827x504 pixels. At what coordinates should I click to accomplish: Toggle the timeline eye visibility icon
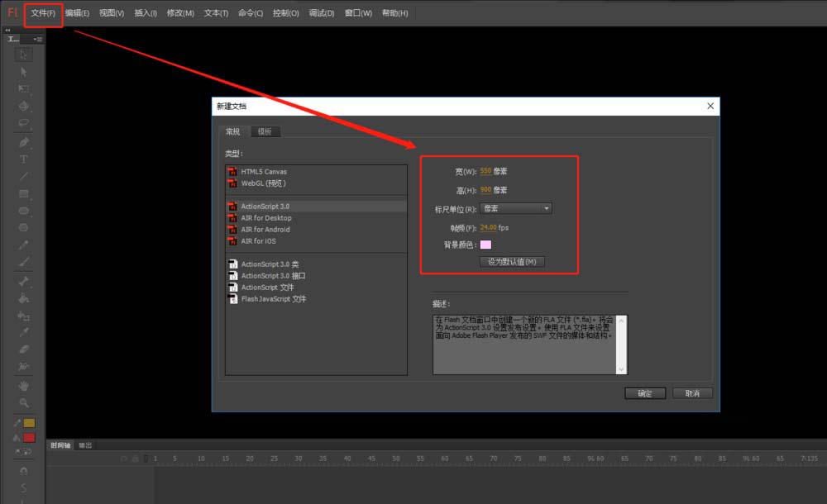pyautogui.click(x=125, y=459)
